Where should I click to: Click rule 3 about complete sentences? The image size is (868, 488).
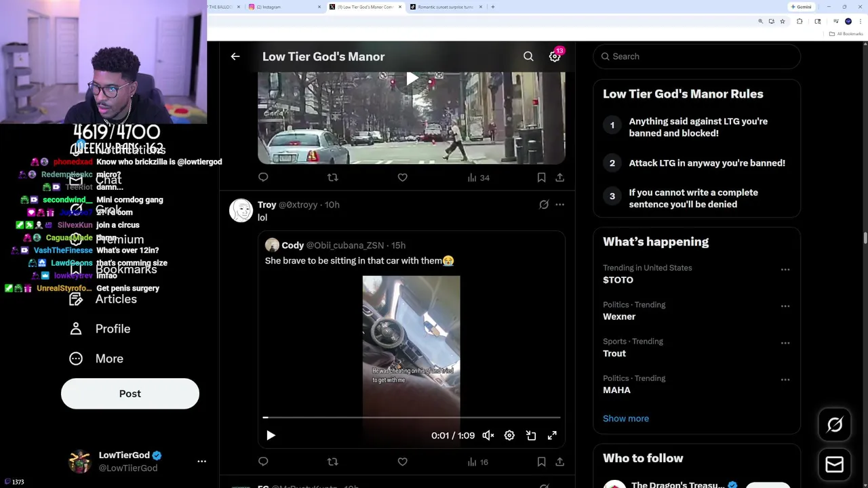coord(696,199)
